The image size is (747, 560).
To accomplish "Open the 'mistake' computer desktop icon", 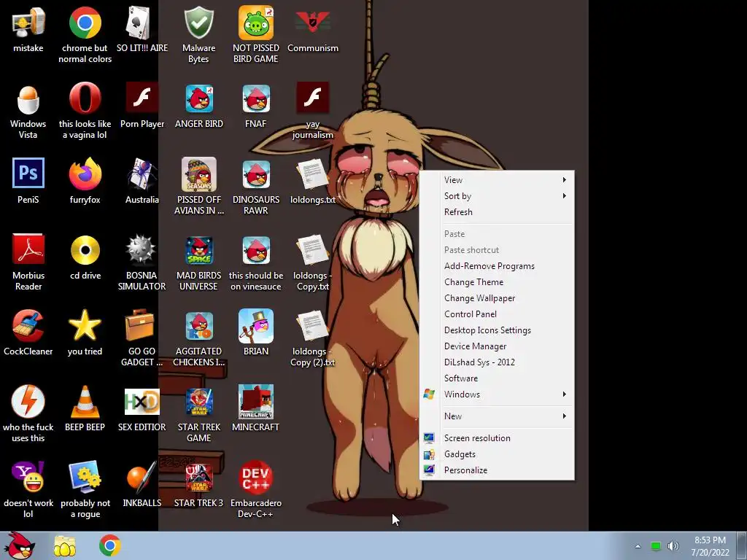I will [x=28, y=23].
